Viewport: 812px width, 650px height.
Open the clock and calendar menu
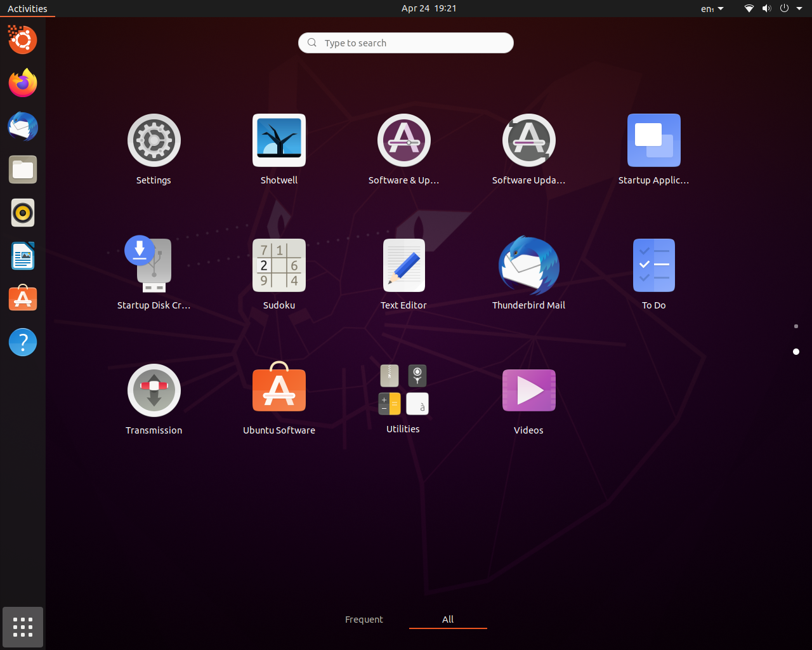point(429,8)
